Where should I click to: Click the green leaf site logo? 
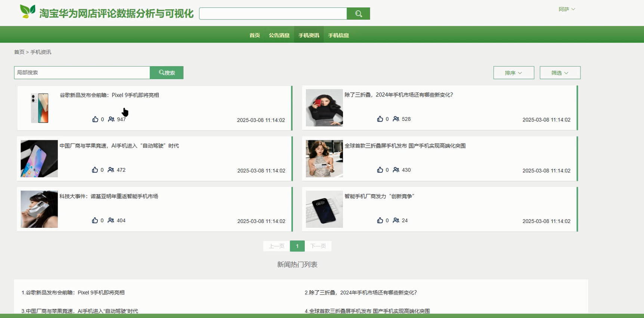pyautogui.click(x=28, y=12)
